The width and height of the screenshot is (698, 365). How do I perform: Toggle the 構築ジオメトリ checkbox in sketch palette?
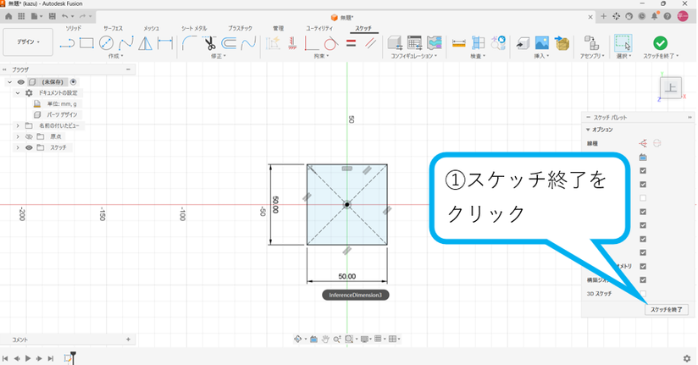643,280
